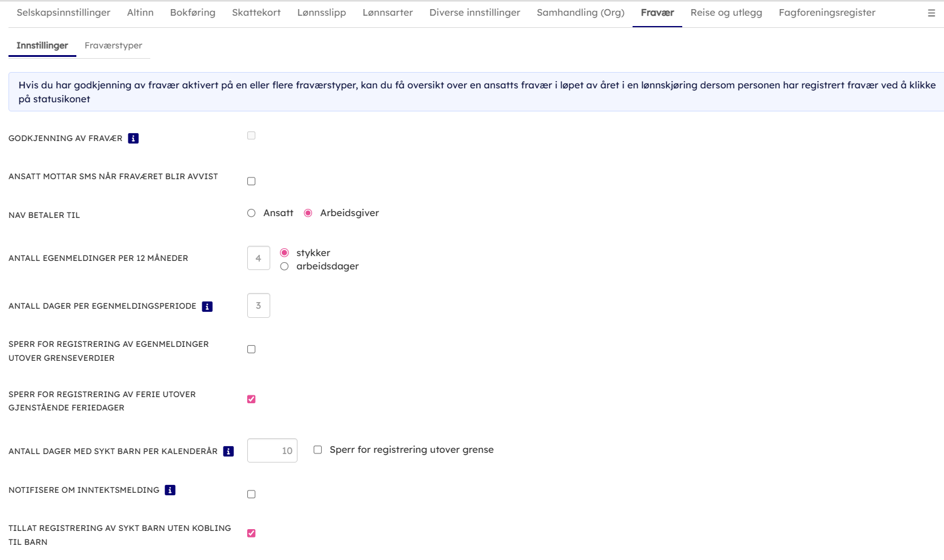Switch to the Fraværstyper sub-tab
Viewport: 944px width, 560px height.
(x=113, y=45)
